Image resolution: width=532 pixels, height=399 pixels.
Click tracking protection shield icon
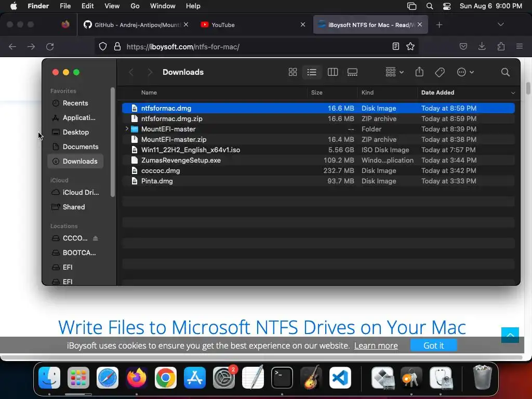point(103,46)
